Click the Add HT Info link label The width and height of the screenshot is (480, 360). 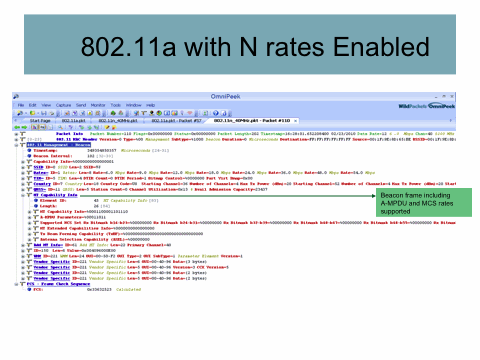pos(48,245)
